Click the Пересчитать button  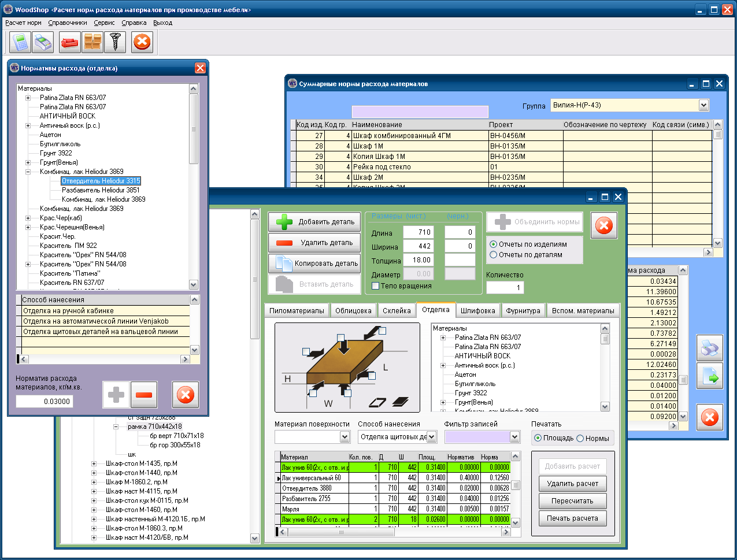click(573, 501)
